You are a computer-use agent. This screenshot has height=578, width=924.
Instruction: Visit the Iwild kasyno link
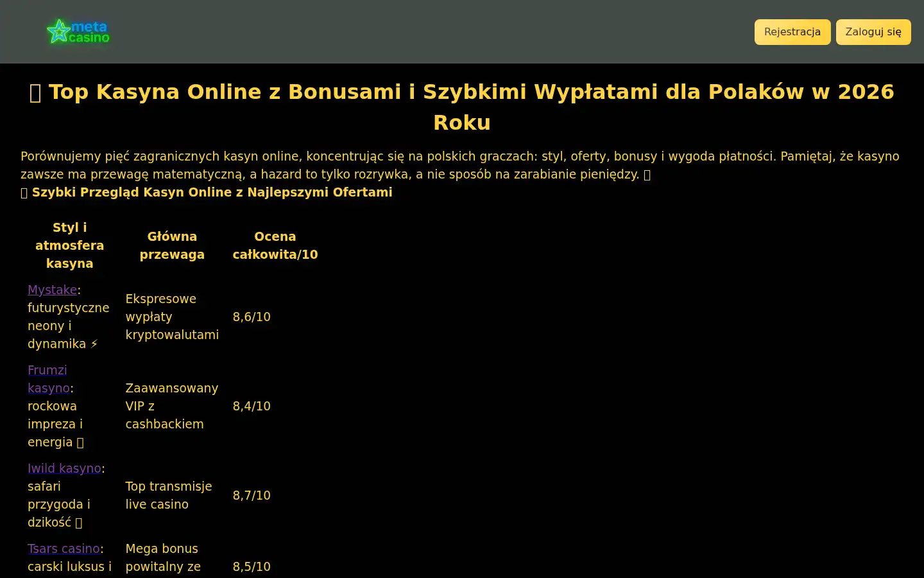click(x=64, y=468)
